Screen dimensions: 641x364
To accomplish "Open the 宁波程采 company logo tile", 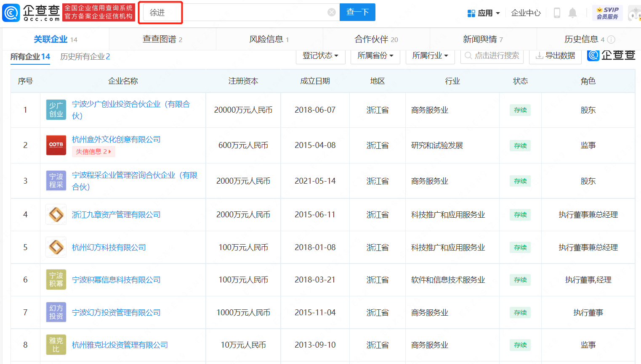I will tap(56, 181).
